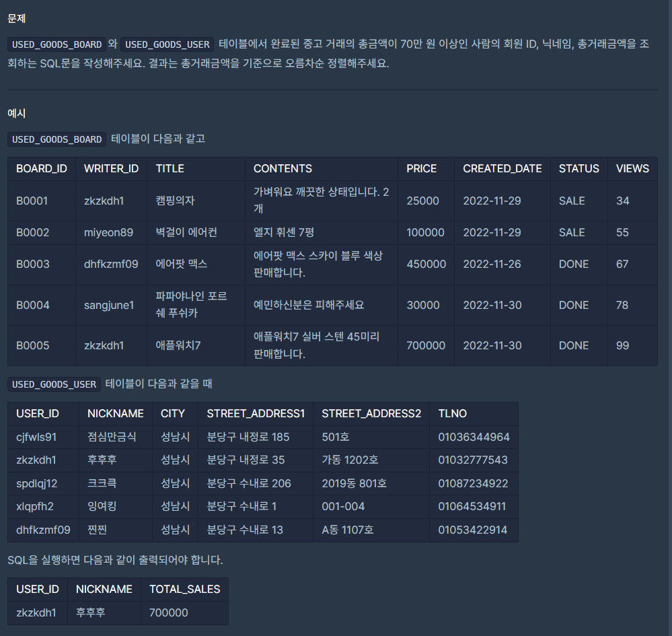Click title 벽걸이 에어컨

point(186,232)
